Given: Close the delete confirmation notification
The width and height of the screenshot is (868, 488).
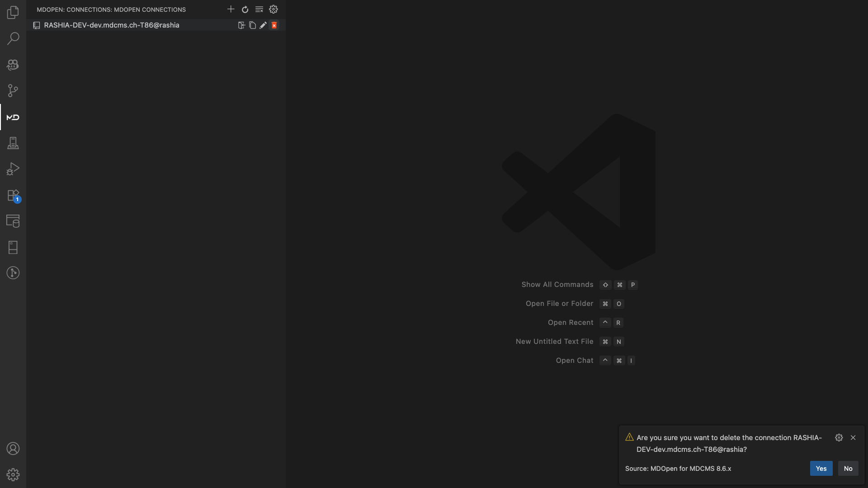Looking at the screenshot, I should (x=853, y=437).
